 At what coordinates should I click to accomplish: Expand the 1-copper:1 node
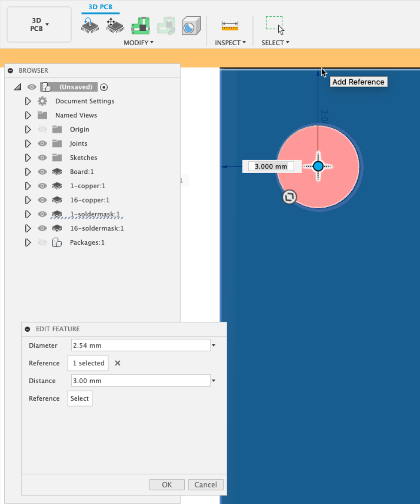pos(28,186)
